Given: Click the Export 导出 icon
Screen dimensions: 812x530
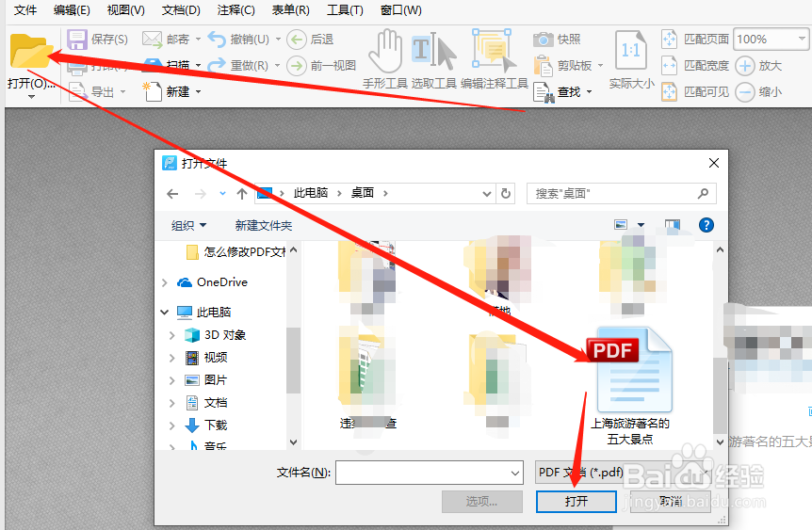Looking at the screenshot, I should 77,92.
